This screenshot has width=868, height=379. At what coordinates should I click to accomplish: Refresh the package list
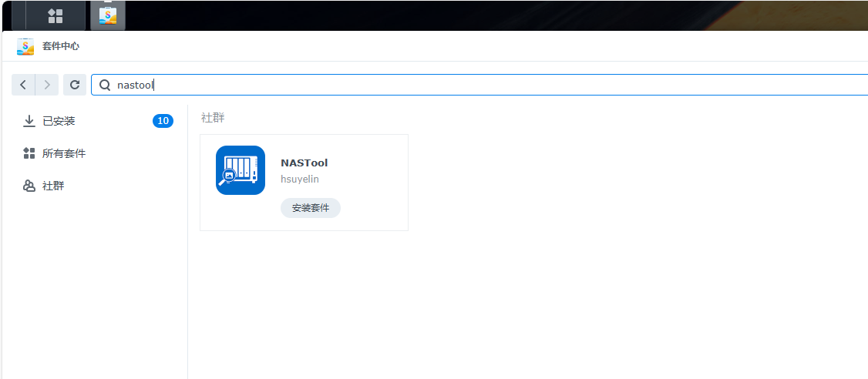click(x=75, y=85)
